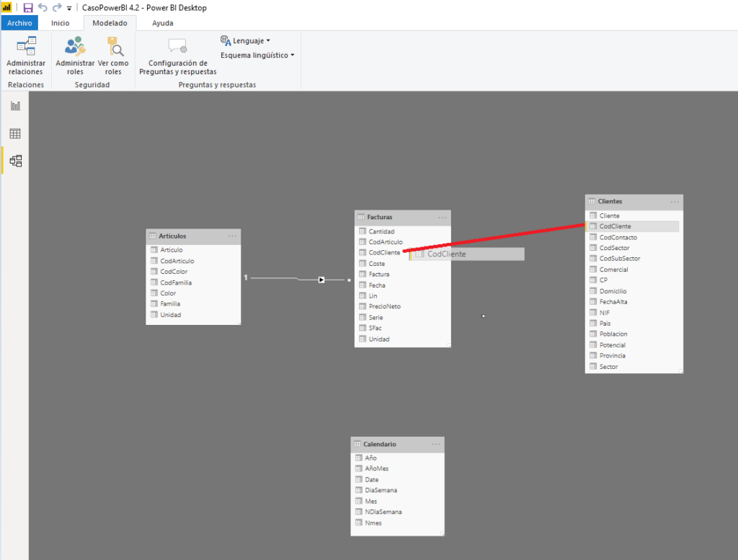
Task: Switch to the Inicio ribbon tab
Action: (x=61, y=22)
